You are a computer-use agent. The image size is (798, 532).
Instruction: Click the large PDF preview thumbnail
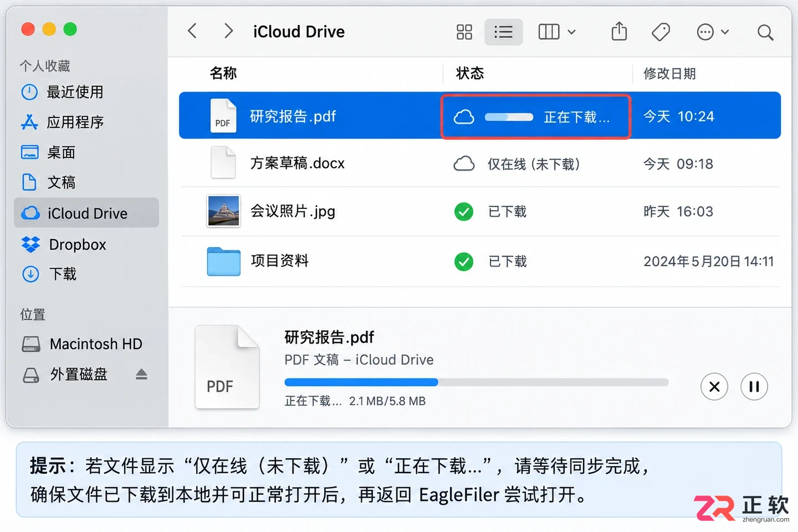coord(227,367)
